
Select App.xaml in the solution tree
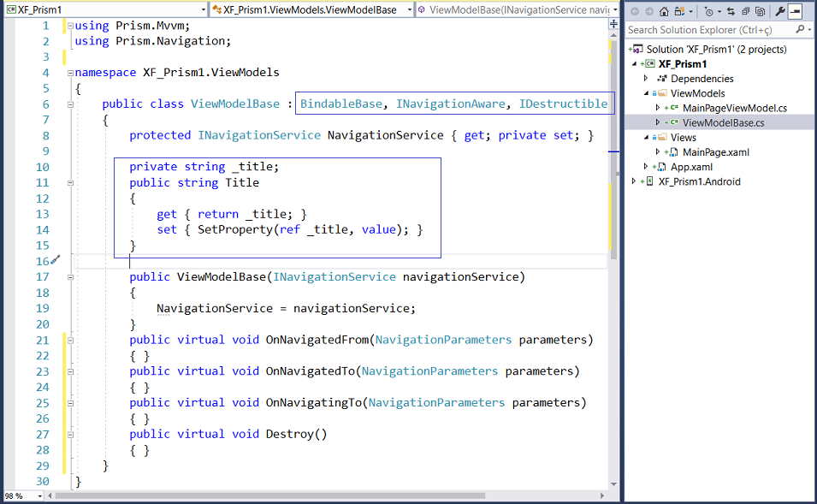pyautogui.click(x=691, y=167)
